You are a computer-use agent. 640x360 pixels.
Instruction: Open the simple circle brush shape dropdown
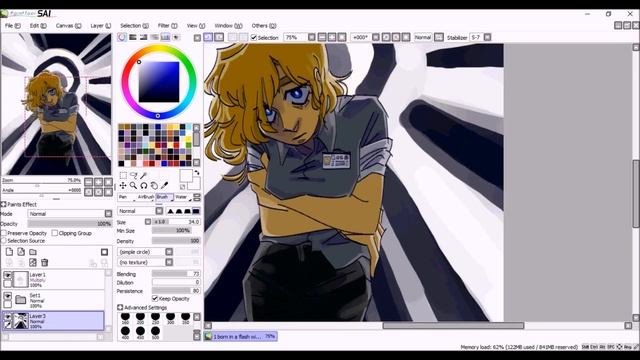(145, 252)
